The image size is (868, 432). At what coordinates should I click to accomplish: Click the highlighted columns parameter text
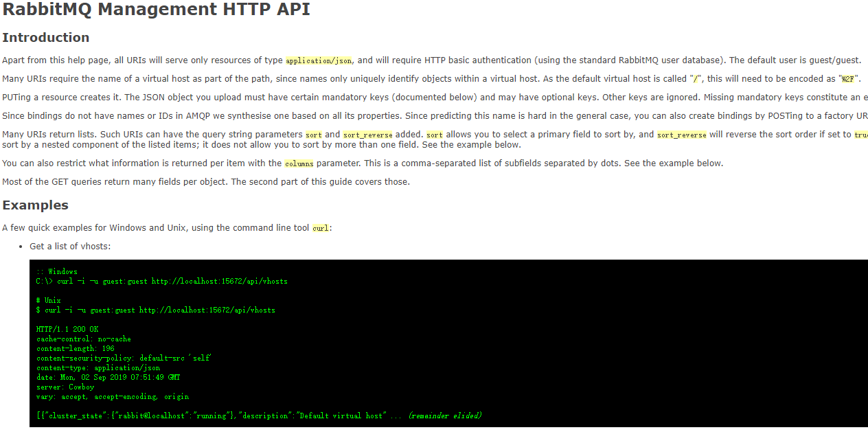(x=299, y=163)
